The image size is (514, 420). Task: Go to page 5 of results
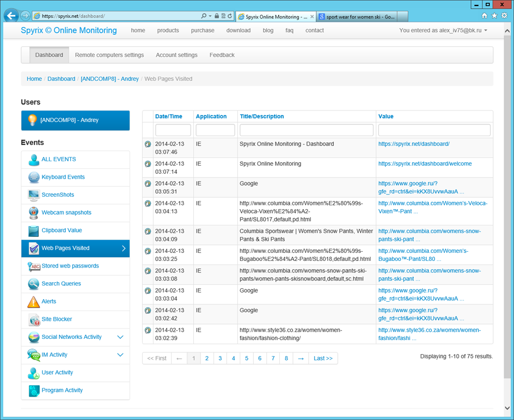[x=247, y=358]
